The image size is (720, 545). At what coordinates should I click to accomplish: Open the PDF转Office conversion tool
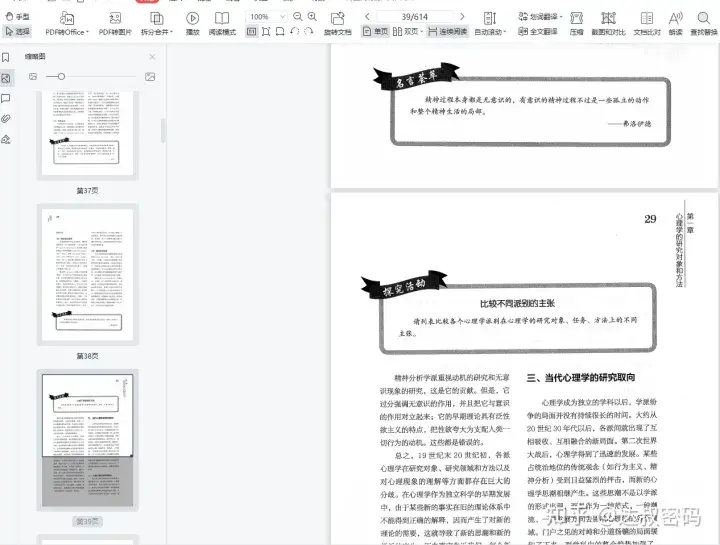click(67, 23)
